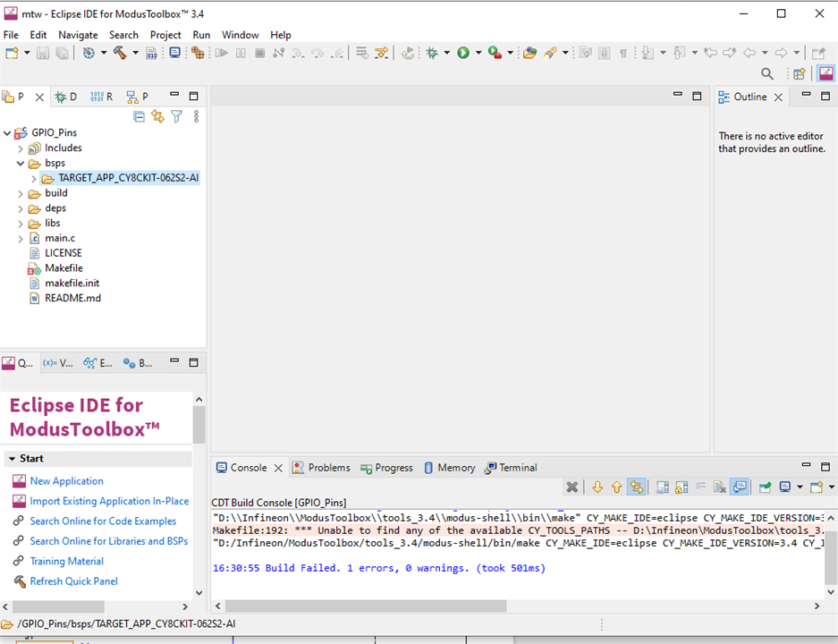Select Makefile in project tree
The image size is (838, 644).
point(63,268)
